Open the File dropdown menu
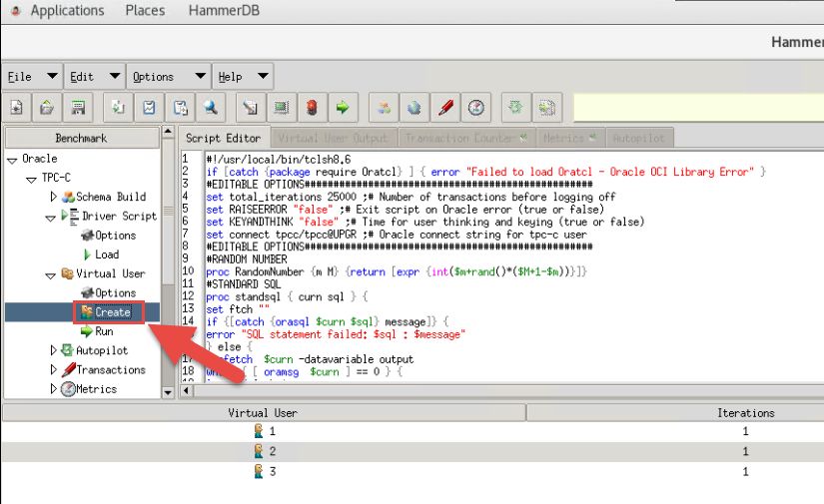This screenshot has width=824, height=504. coord(20,77)
